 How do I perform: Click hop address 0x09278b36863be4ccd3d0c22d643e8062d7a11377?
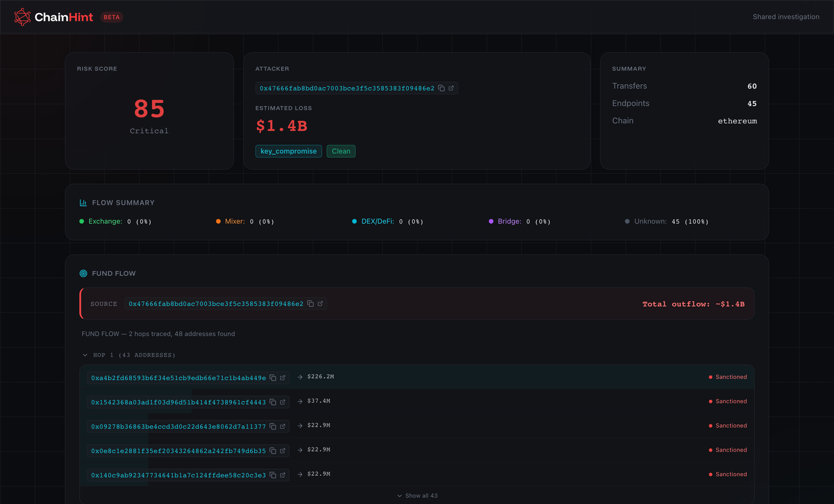pos(178,427)
